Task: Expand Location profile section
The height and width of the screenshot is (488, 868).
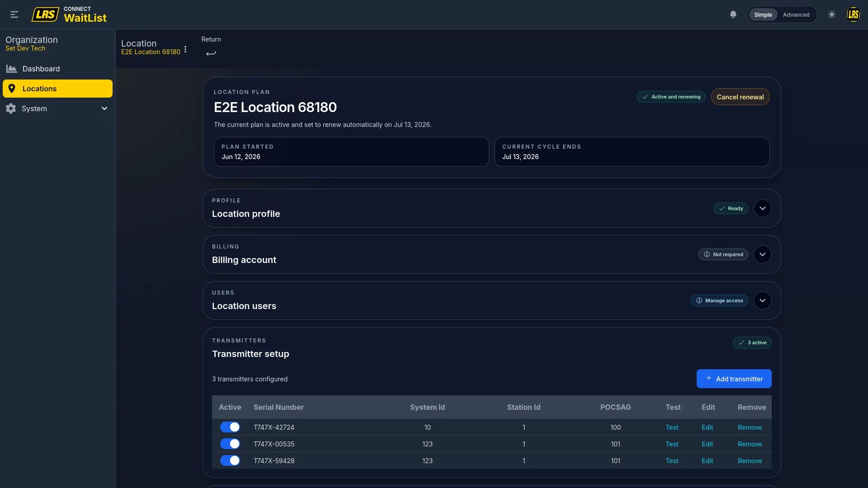Action: point(763,208)
